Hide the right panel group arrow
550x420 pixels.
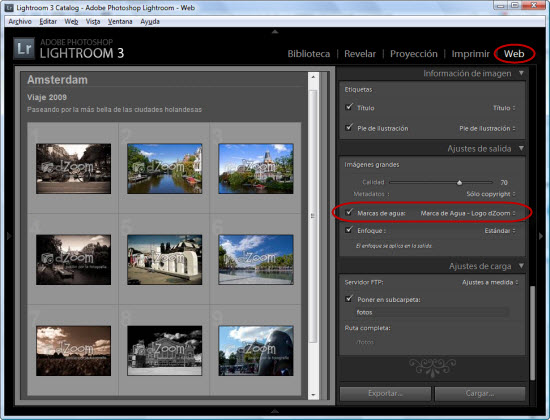541,236
